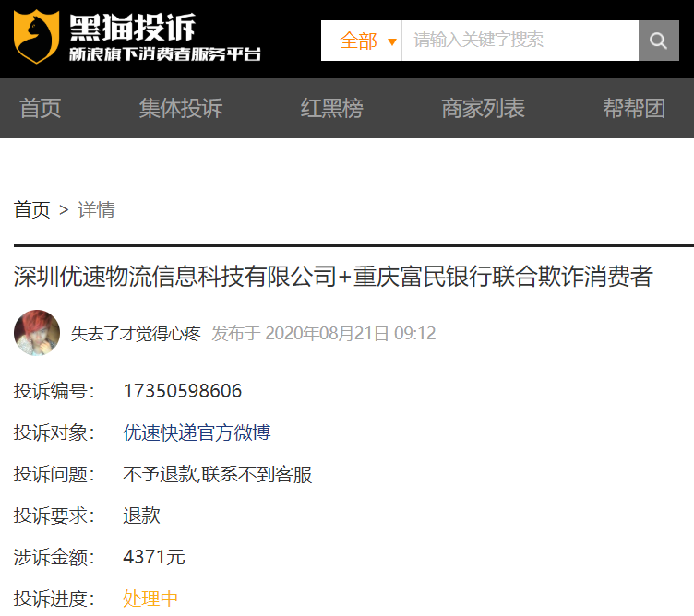The height and width of the screenshot is (616, 694).
Task: Click the orange dropdown arrow beside 全部
Action: (x=392, y=41)
